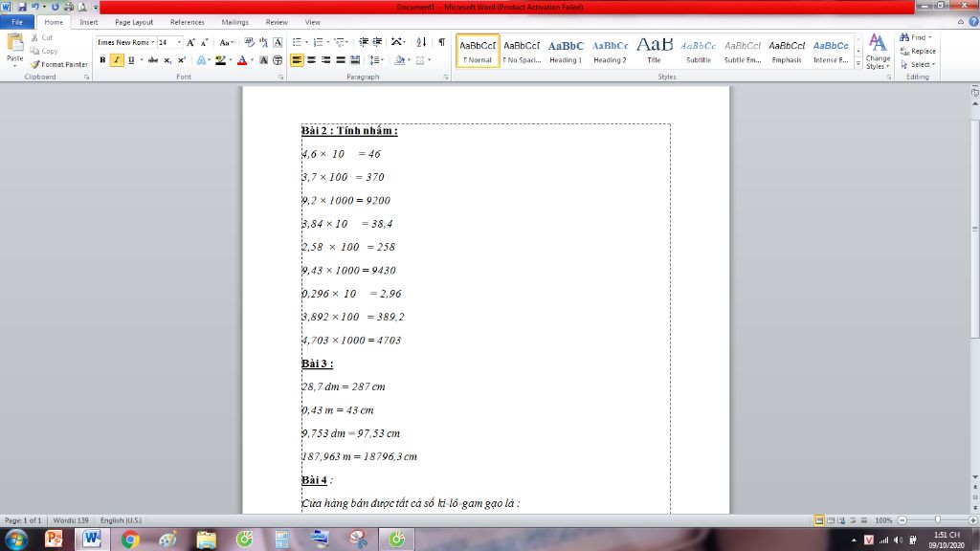Switch to the Review tab
Viewport: 980px width, 551px height.
(277, 22)
